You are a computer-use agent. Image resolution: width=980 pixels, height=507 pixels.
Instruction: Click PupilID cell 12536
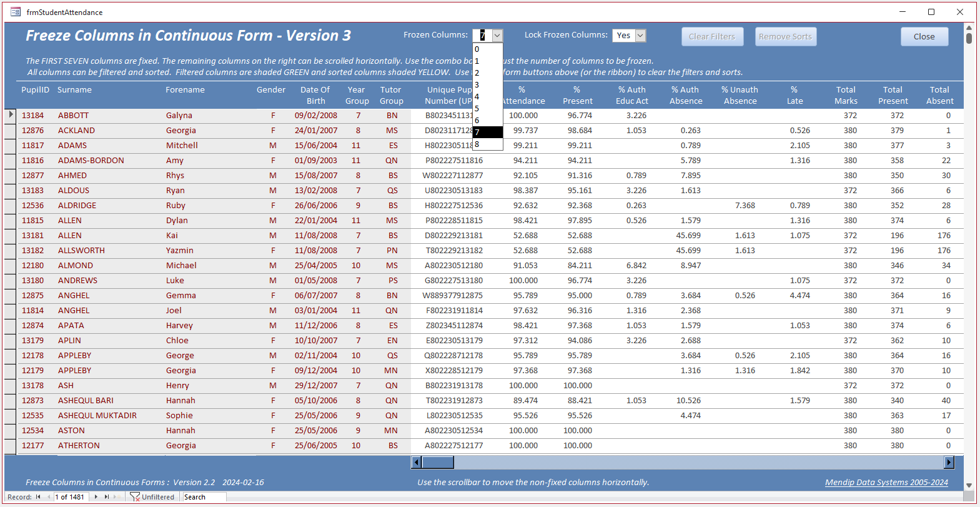pos(32,206)
